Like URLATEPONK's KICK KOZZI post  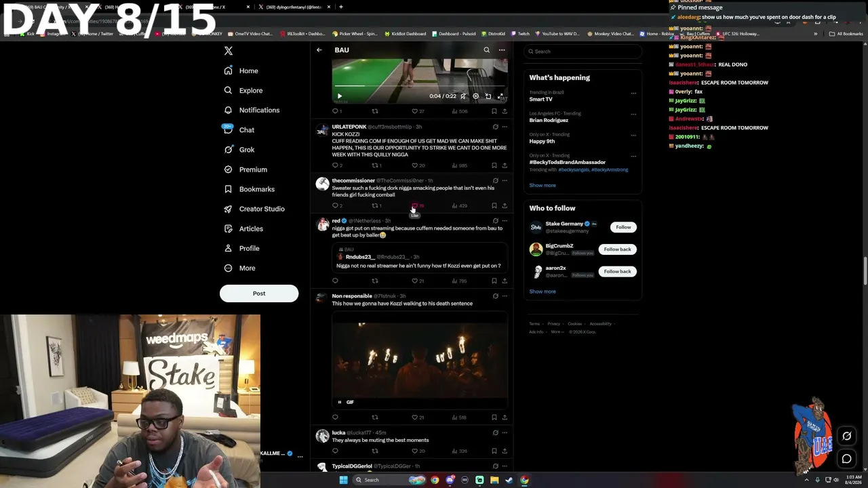point(418,165)
